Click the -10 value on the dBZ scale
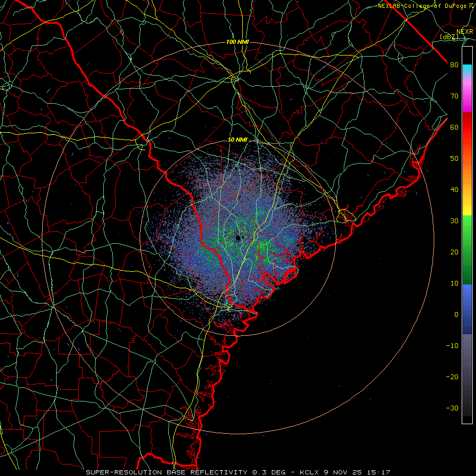Image resolution: width=476 pixels, height=476 pixels. point(452,346)
